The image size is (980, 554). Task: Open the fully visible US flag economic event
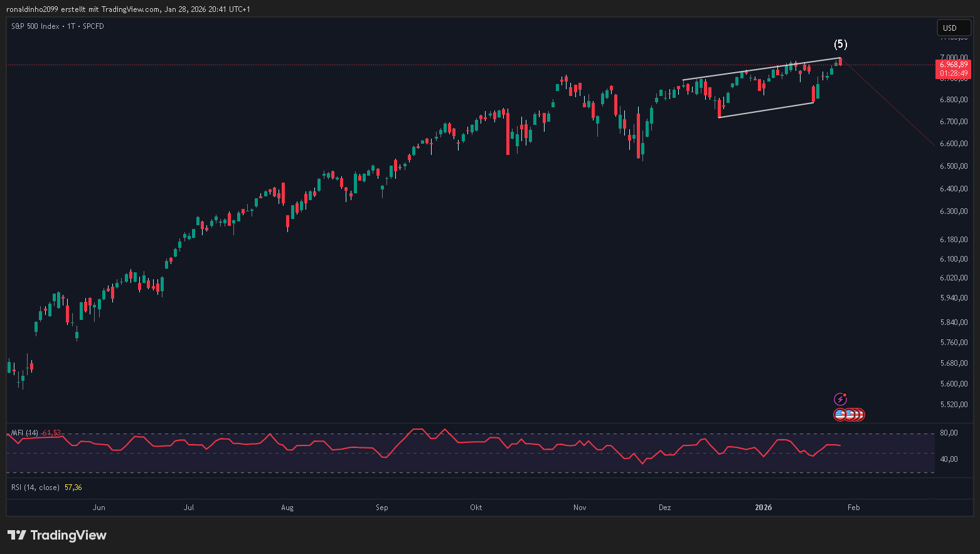point(840,415)
